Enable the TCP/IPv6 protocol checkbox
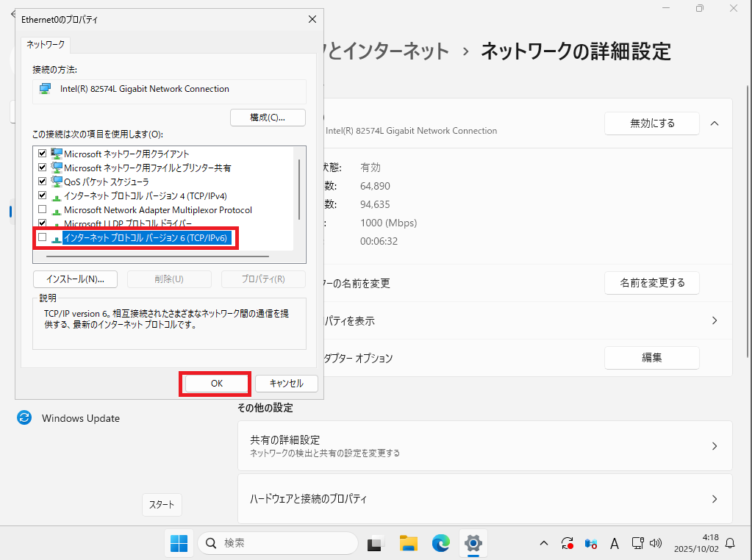The height and width of the screenshot is (560, 752). coord(42,237)
